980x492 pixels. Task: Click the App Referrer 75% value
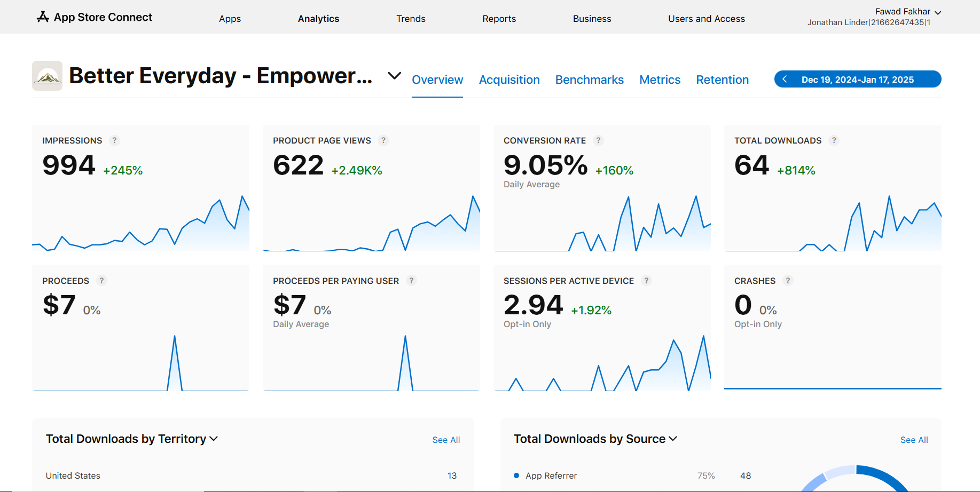click(x=706, y=475)
